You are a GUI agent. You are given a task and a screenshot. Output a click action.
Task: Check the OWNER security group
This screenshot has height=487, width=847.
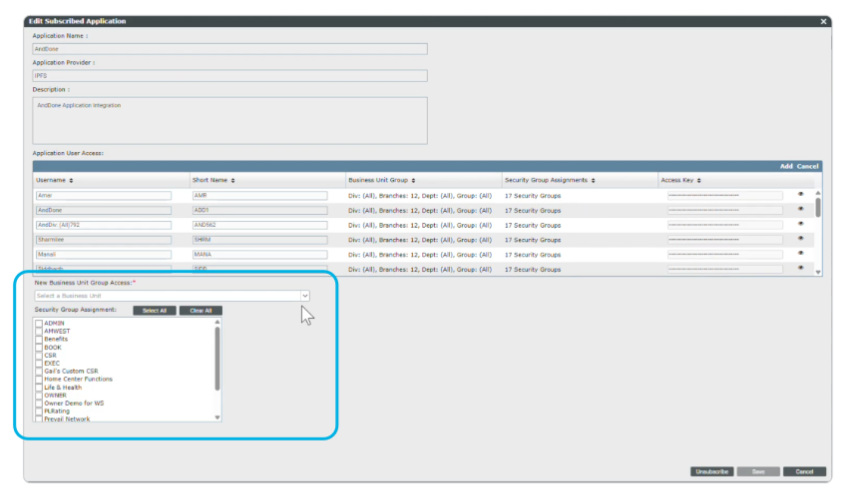(39, 396)
